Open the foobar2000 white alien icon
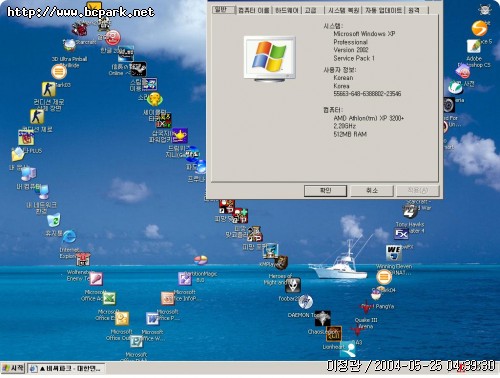The image size is (500, 378). (x=293, y=285)
